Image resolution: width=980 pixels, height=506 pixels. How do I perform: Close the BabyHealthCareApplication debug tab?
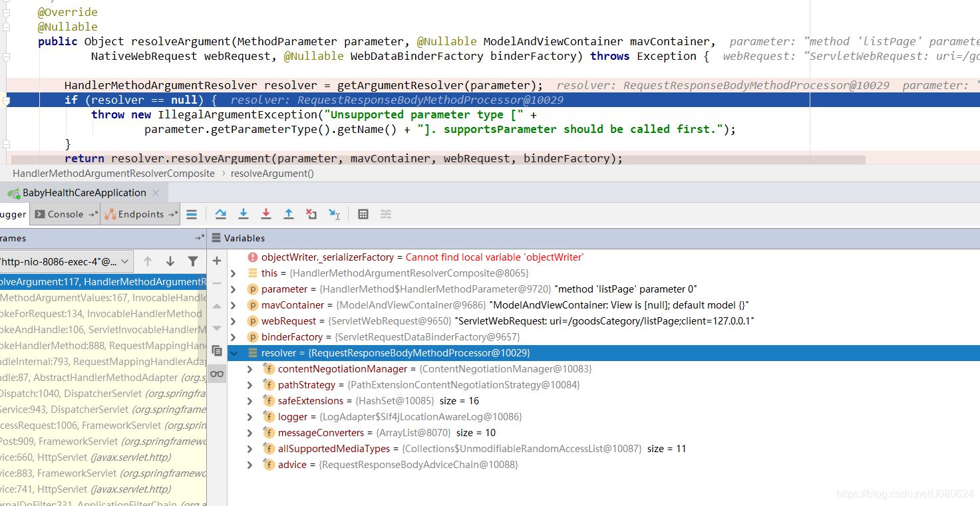[x=156, y=193]
